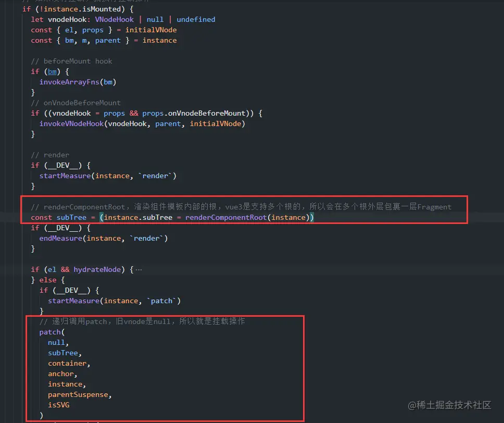Click 'startMeasure' in the `render` line
This screenshot has width=504, height=423.
coord(65,176)
